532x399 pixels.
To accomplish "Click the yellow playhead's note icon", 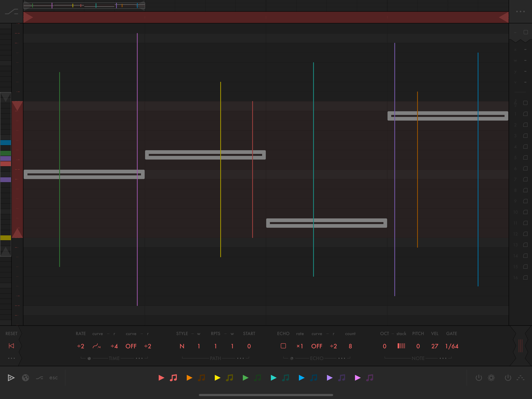I will 229,378.
